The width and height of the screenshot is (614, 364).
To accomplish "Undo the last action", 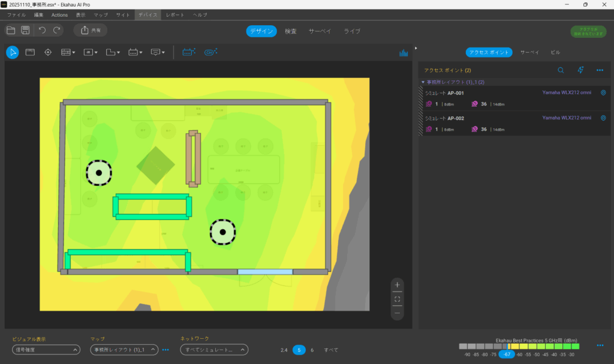I will pyautogui.click(x=42, y=30).
